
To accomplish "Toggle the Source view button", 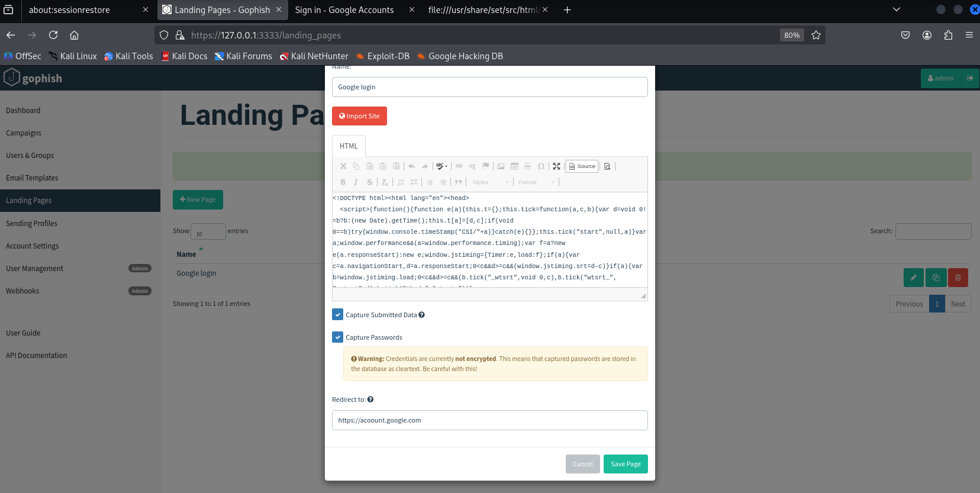I will point(582,166).
